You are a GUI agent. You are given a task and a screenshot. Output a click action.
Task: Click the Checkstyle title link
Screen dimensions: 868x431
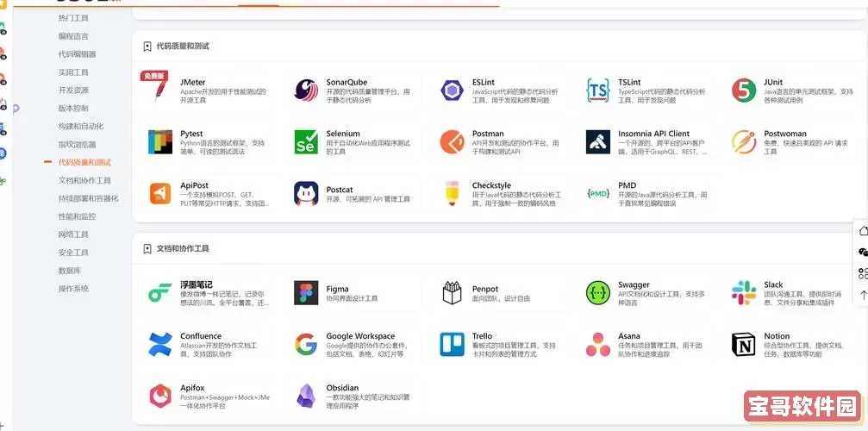tap(491, 185)
